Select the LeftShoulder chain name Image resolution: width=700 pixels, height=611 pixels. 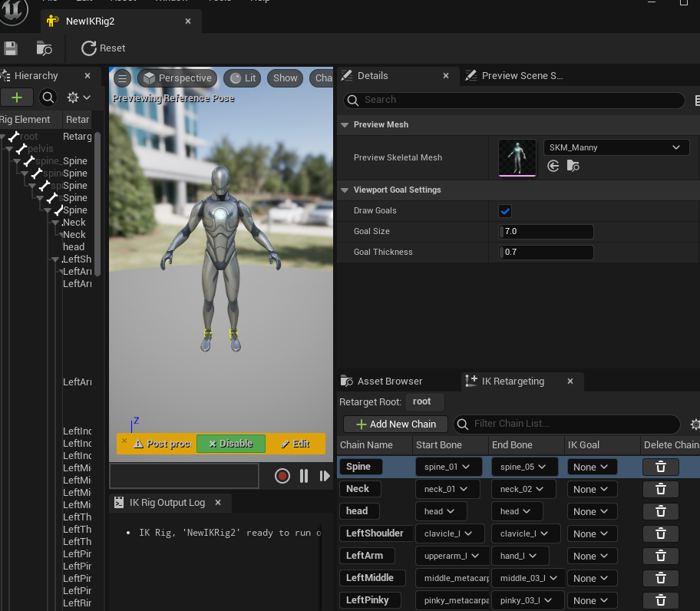[375, 533]
